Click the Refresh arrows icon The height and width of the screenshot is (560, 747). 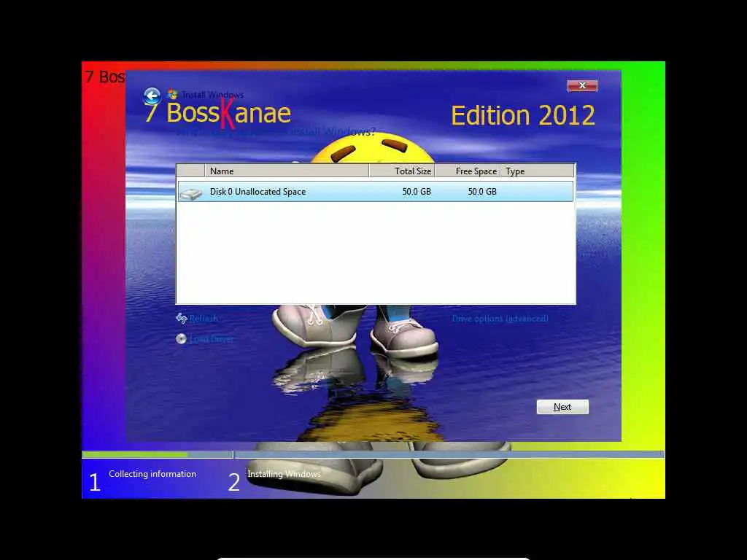[181, 318]
